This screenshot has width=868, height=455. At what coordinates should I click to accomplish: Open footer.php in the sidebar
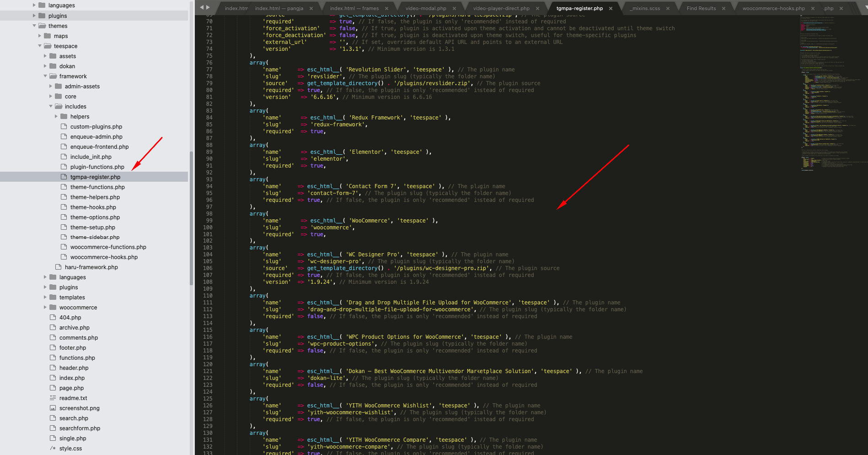pyautogui.click(x=73, y=348)
